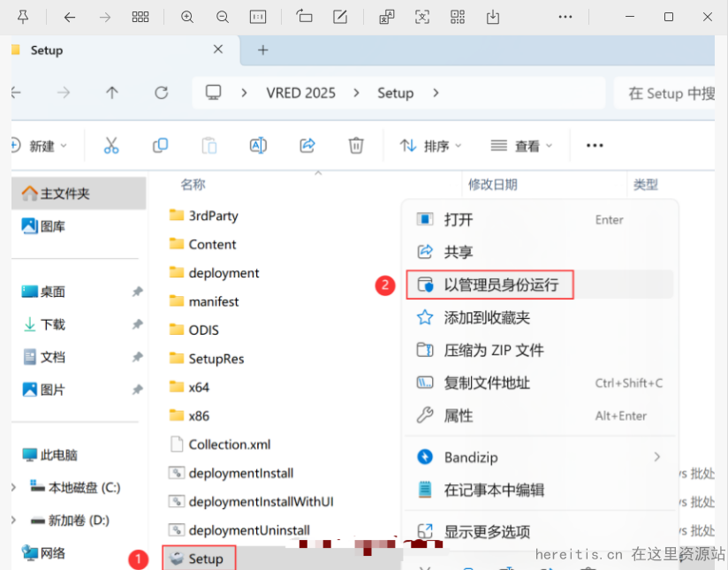728x570 pixels.
Task: Select VRED 2025 in address path
Action: pyautogui.click(x=300, y=93)
